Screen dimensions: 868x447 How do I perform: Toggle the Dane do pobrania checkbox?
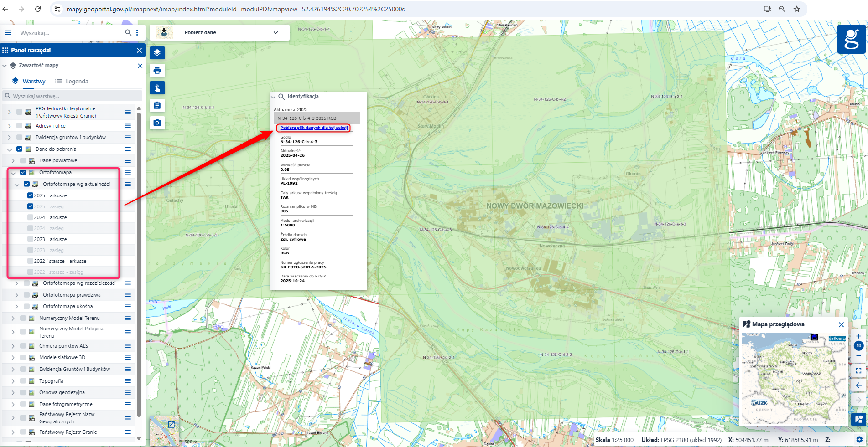coord(19,149)
